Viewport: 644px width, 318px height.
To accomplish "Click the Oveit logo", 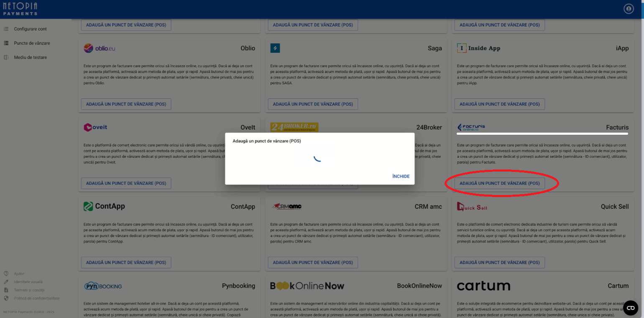I will tap(96, 127).
